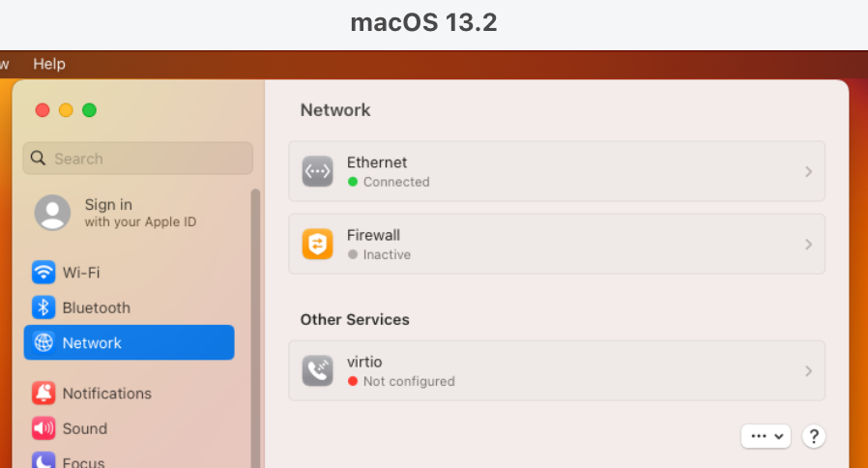This screenshot has width=868, height=468.
Task: Click the Notifications bell icon
Action: pyautogui.click(x=43, y=394)
